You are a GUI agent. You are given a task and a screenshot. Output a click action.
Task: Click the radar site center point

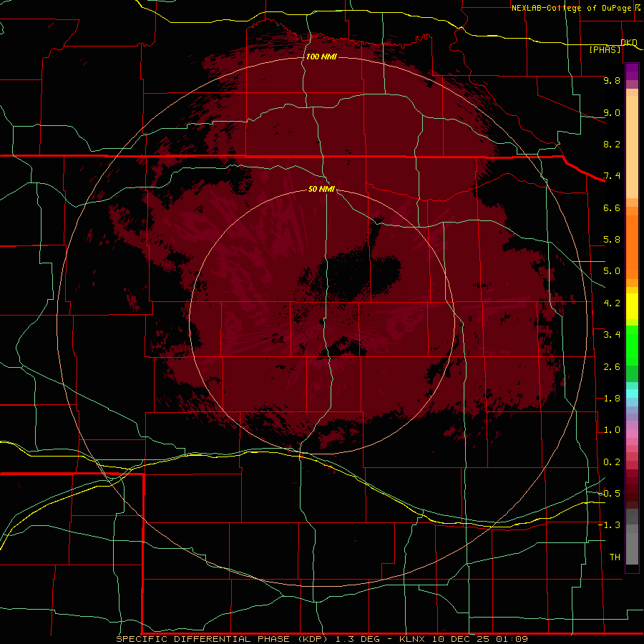click(322, 322)
